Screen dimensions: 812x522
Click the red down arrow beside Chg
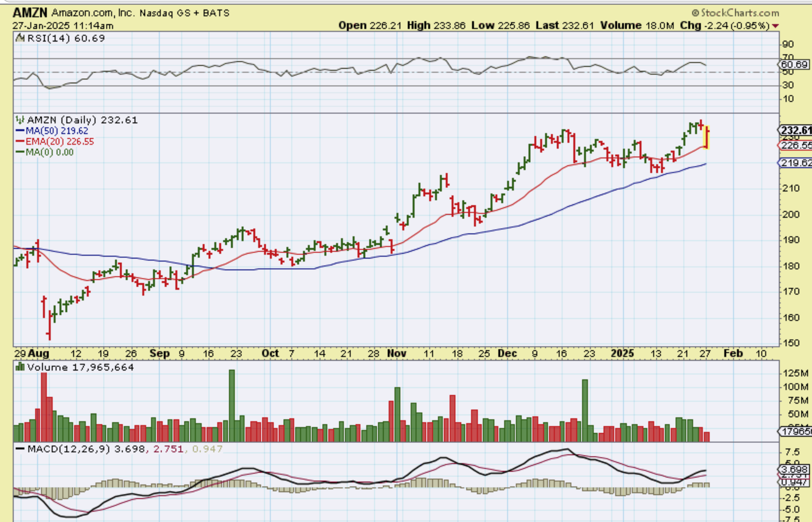[775, 26]
